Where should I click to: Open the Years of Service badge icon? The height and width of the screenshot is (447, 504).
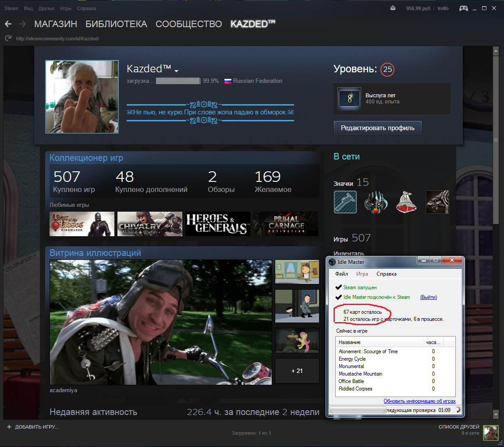pyautogui.click(x=349, y=99)
